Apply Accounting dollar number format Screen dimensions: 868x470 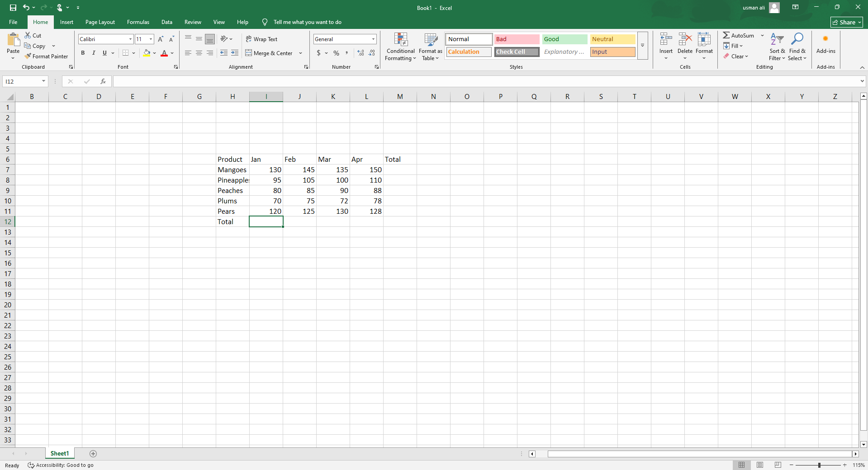[x=319, y=53]
